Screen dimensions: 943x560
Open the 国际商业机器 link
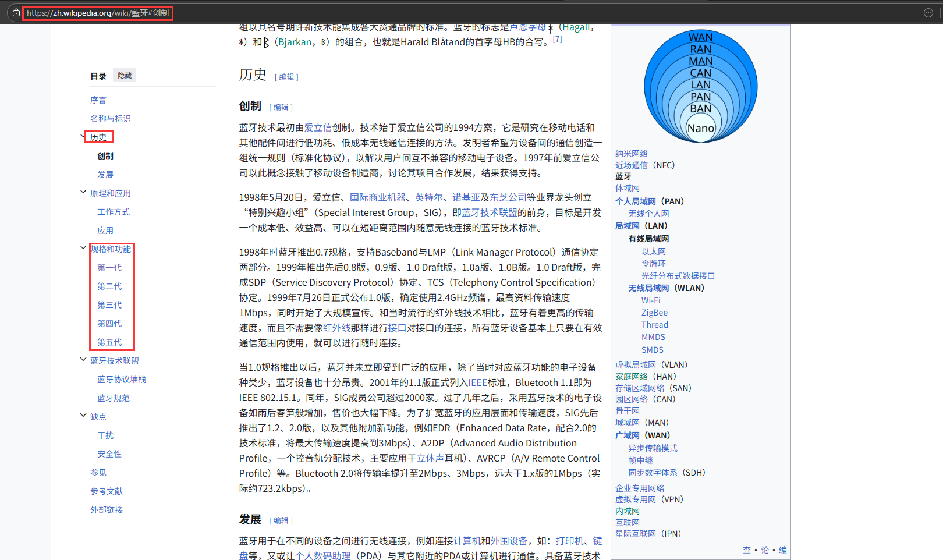pos(378,197)
